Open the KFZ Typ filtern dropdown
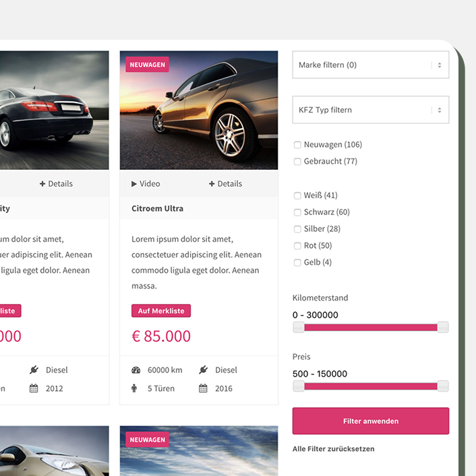The height and width of the screenshot is (476, 476). [x=370, y=110]
